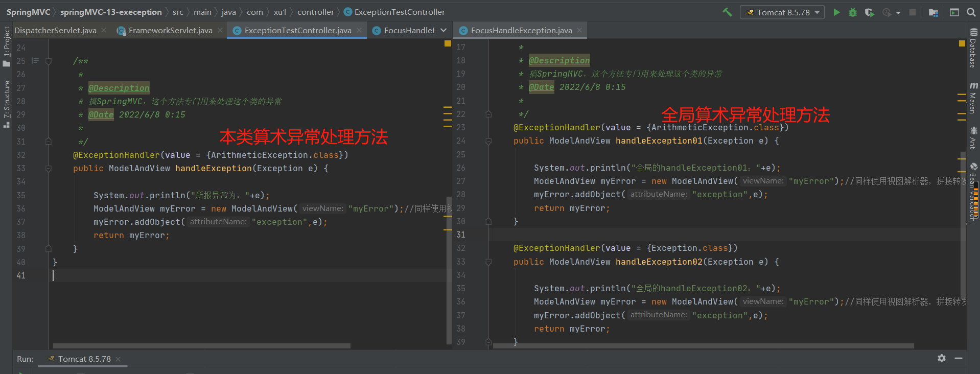980x374 pixels.
Task: Click the main breadcrumb segment
Action: [202, 12]
